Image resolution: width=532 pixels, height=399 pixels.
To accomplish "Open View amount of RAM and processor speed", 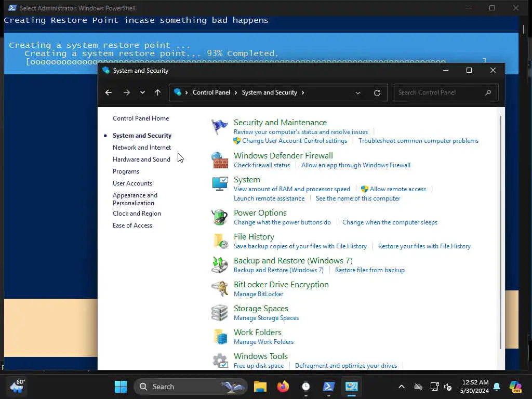I will pyautogui.click(x=292, y=189).
